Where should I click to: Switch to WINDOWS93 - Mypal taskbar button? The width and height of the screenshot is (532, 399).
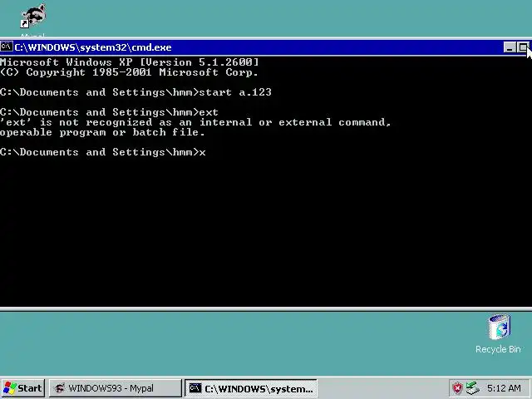pyautogui.click(x=116, y=388)
